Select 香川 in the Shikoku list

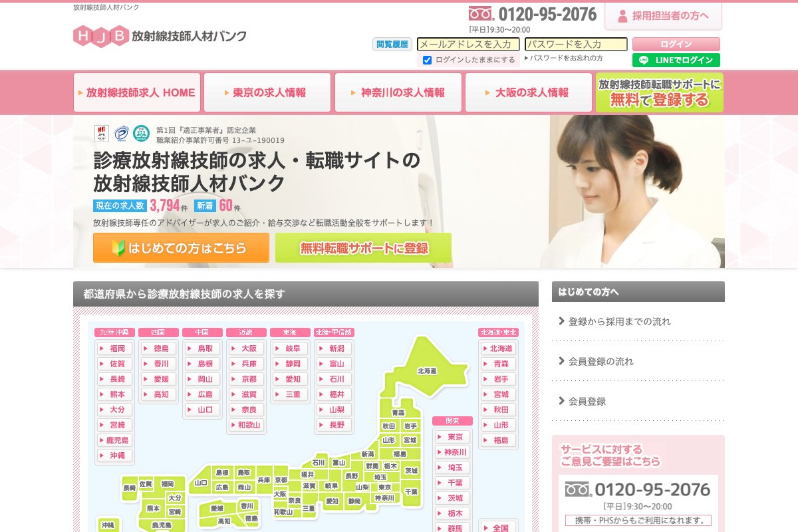point(159,364)
